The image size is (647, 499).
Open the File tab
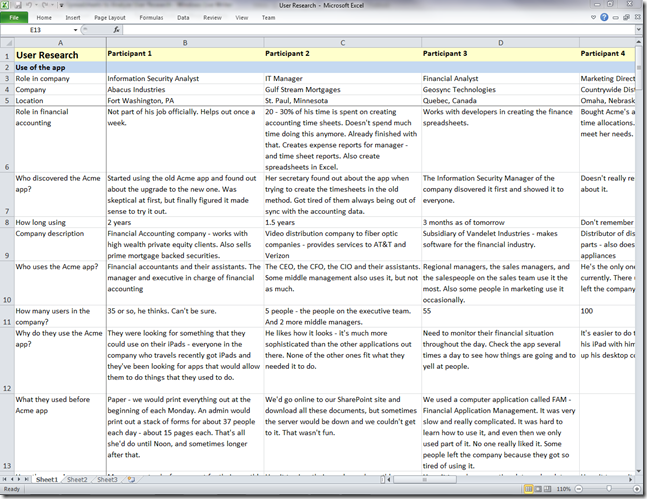click(14, 18)
